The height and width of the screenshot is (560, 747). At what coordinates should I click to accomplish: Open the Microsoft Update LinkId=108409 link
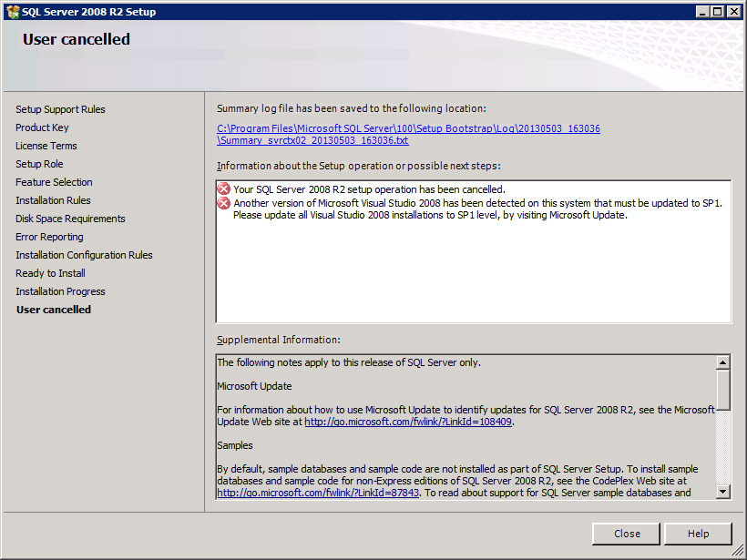408,423
